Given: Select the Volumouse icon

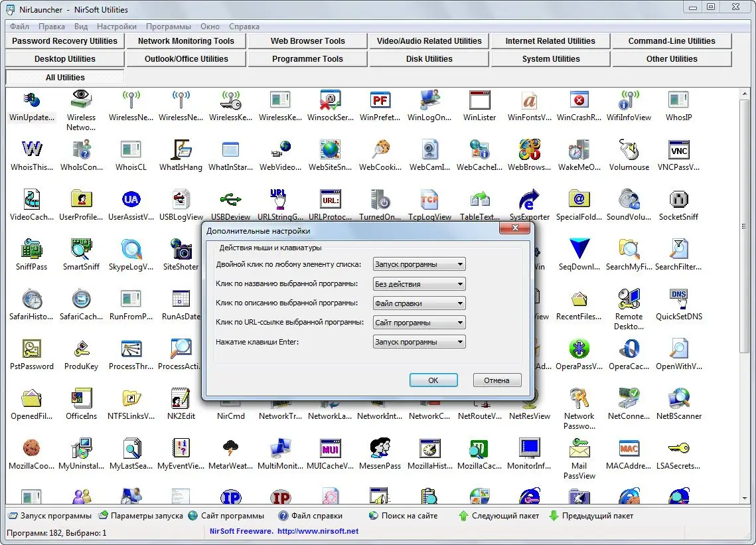Looking at the screenshot, I should pos(629,150).
